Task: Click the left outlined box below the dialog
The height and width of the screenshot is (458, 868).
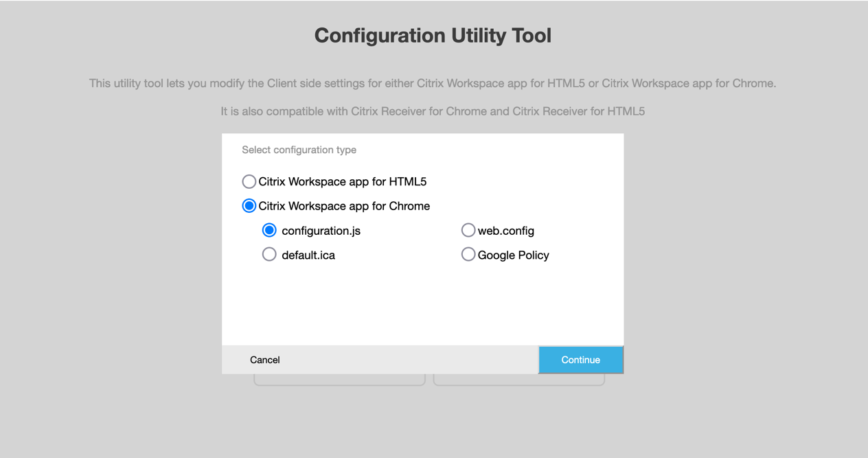Action: point(339,380)
